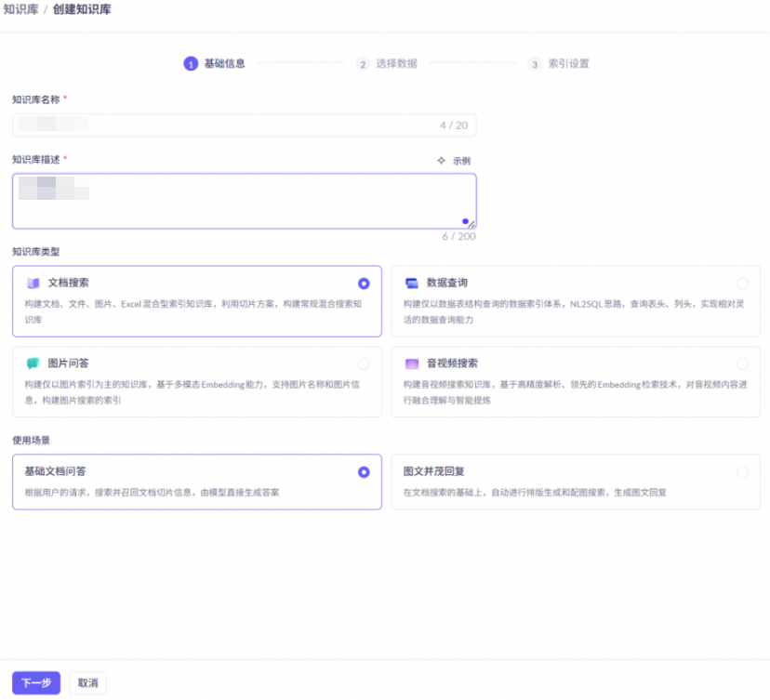Screen dimensions: 770x700
Task: Click the 知识库名称 field label
Action: [36, 99]
